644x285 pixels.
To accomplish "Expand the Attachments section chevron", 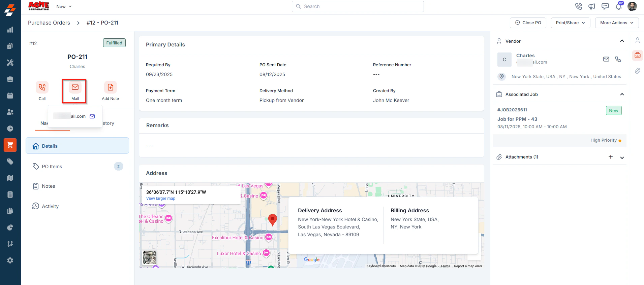I will 622,157.
